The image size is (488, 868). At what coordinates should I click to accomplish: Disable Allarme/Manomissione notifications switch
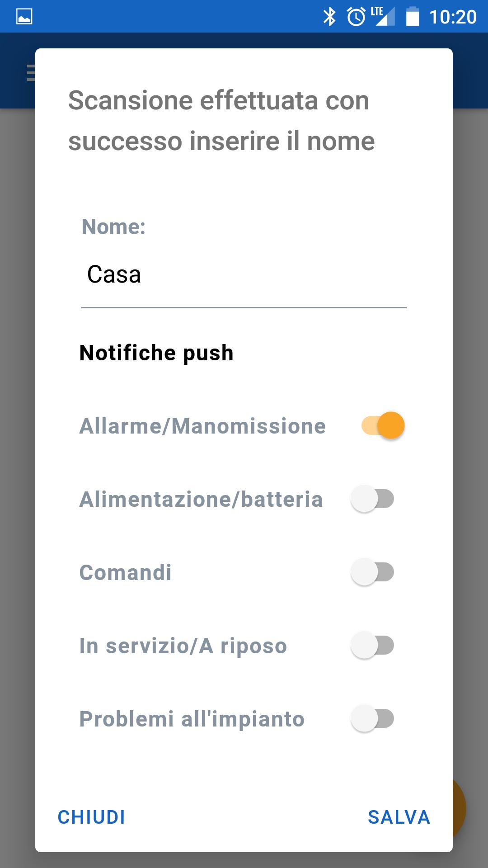[383, 425]
